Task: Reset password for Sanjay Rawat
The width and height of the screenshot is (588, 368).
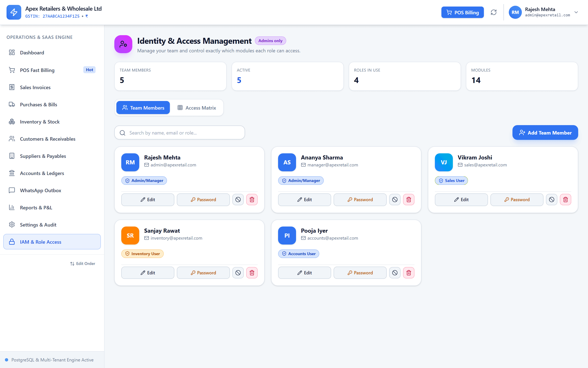Action: pos(203,273)
